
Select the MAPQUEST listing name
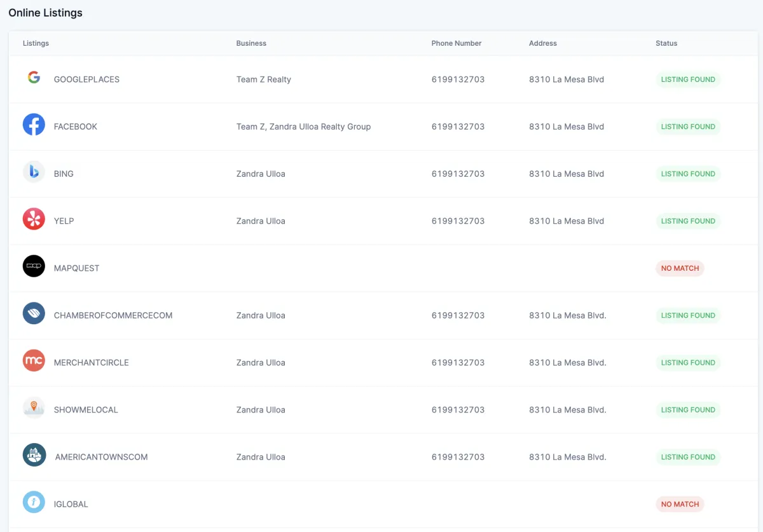click(x=77, y=268)
